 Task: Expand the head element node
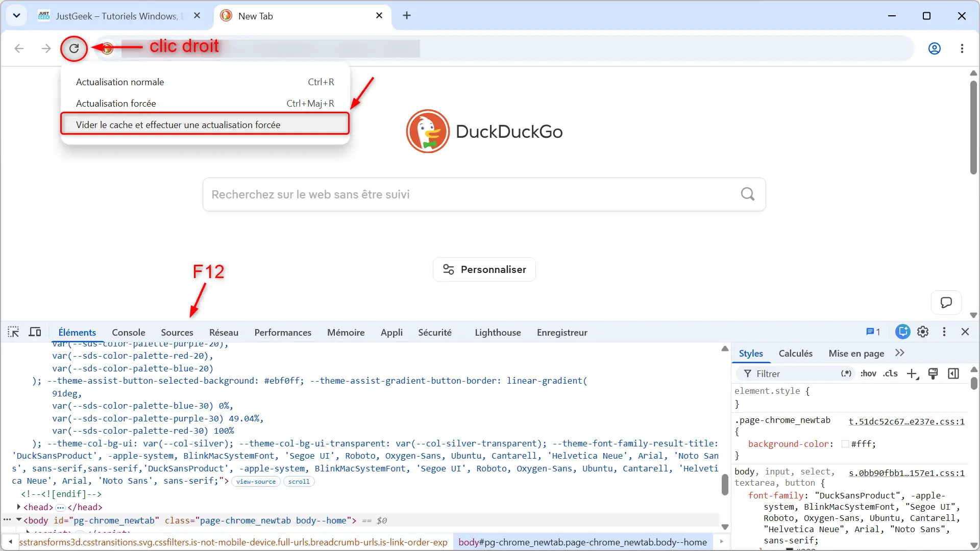click(x=19, y=507)
